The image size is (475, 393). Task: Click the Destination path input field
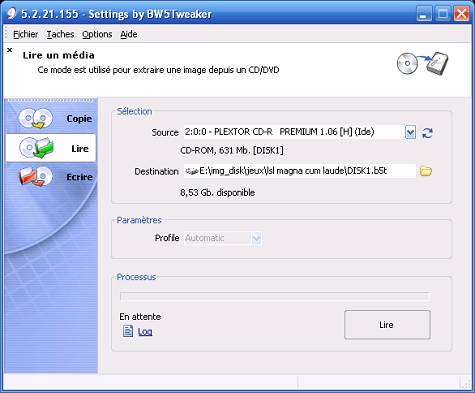point(300,171)
